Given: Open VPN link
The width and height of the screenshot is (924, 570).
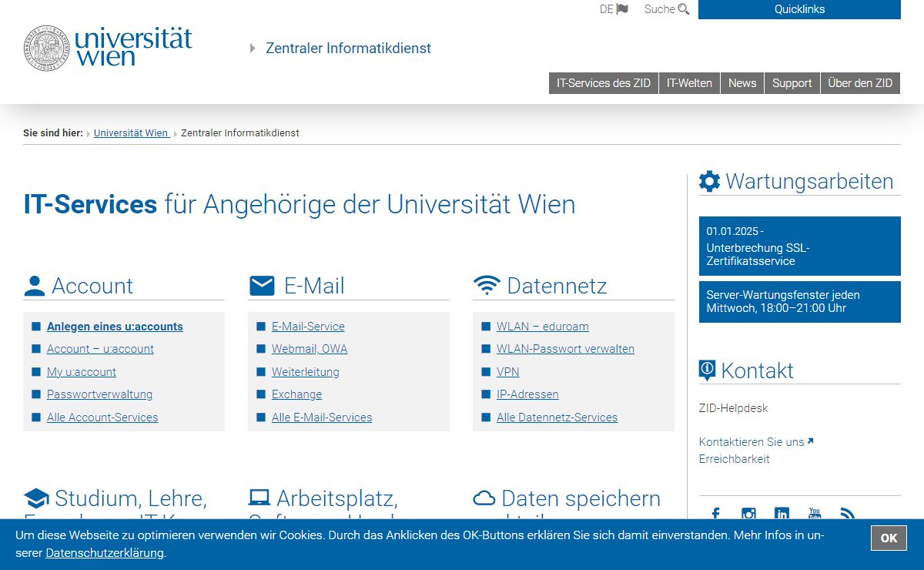Looking at the screenshot, I should click(x=508, y=372).
